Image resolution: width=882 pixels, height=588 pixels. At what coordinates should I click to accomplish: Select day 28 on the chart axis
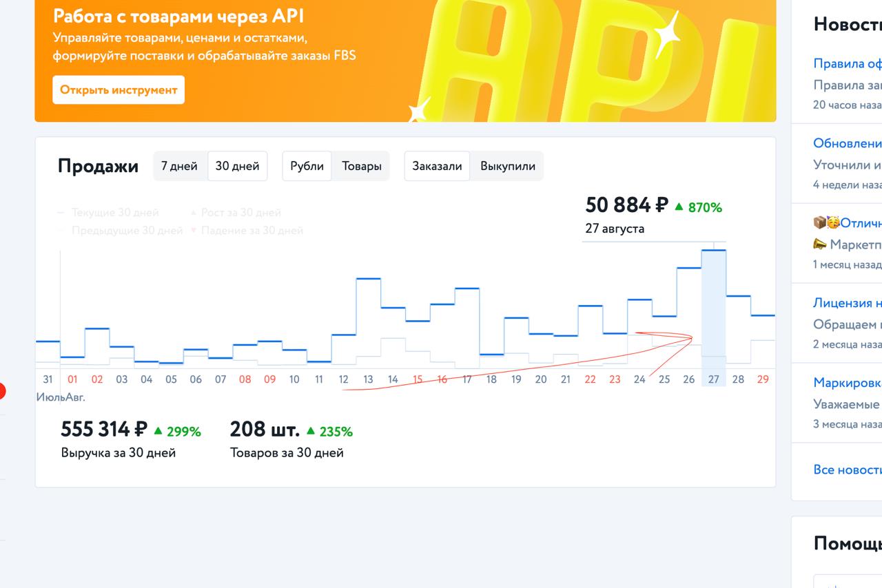(x=738, y=379)
